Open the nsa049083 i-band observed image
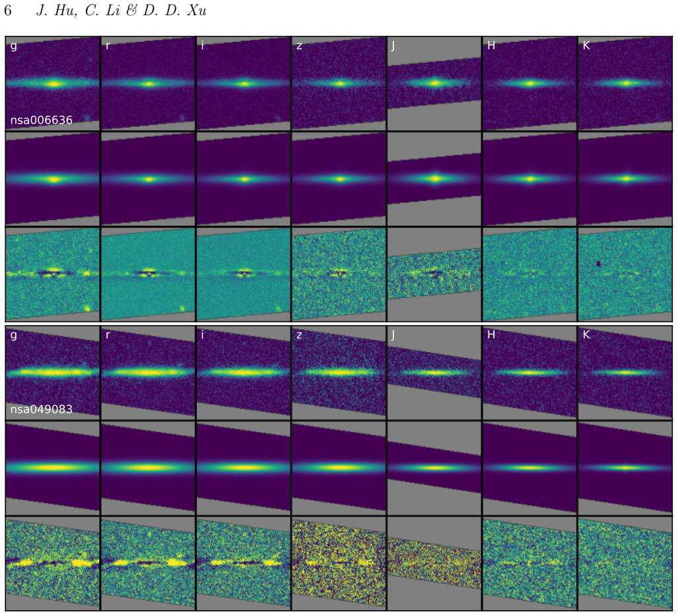The width and height of the screenshot is (677, 616). tap(243, 373)
